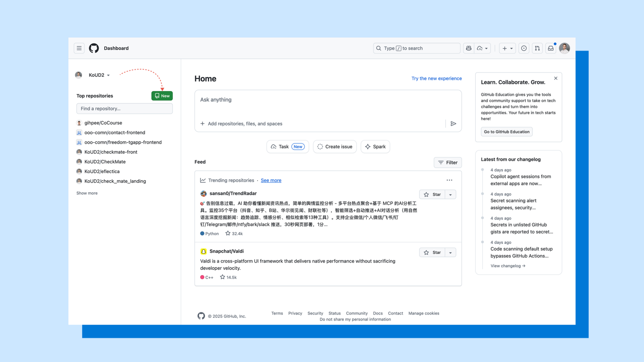Open star list dropdown for Valdi
This screenshot has height=362, width=644.
(450, 253)
